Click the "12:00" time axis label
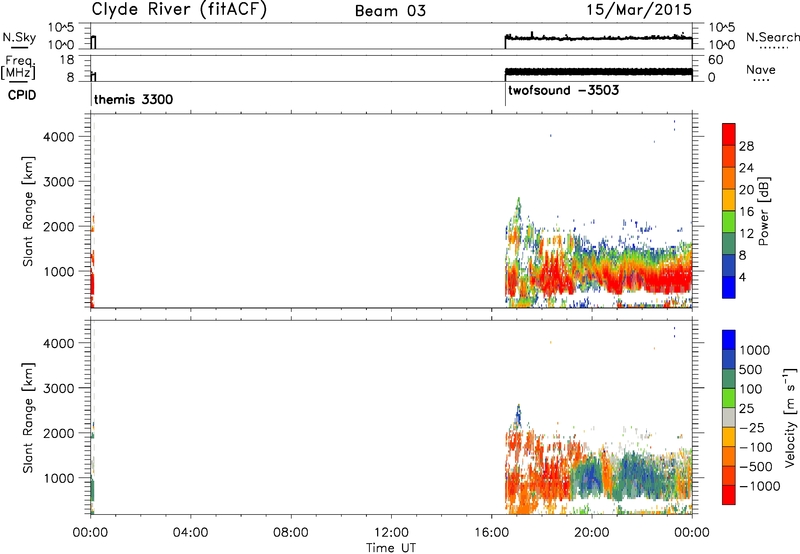 [391, 533]
